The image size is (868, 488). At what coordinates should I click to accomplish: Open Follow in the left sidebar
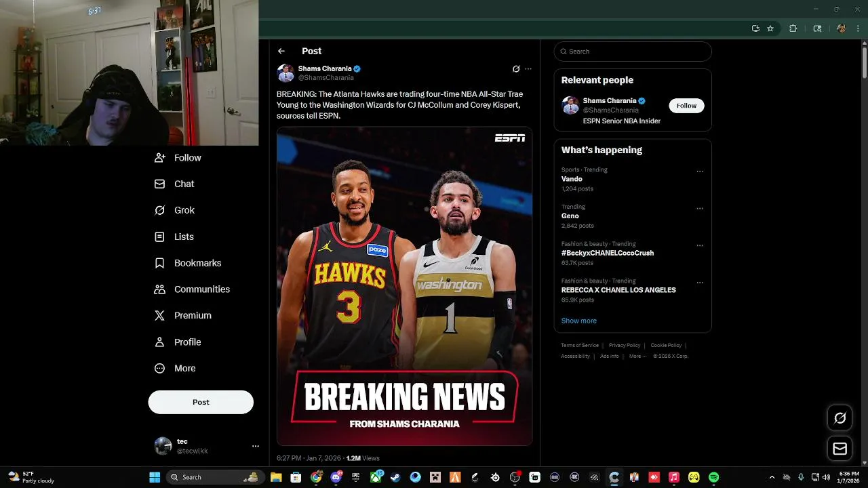[x=178, y=157]
